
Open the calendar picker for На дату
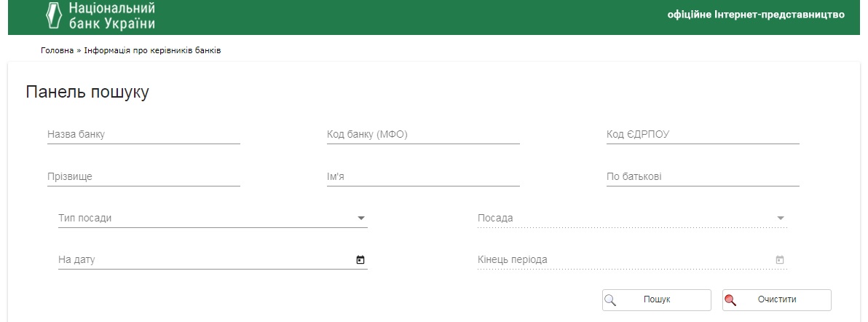(360, 260)
